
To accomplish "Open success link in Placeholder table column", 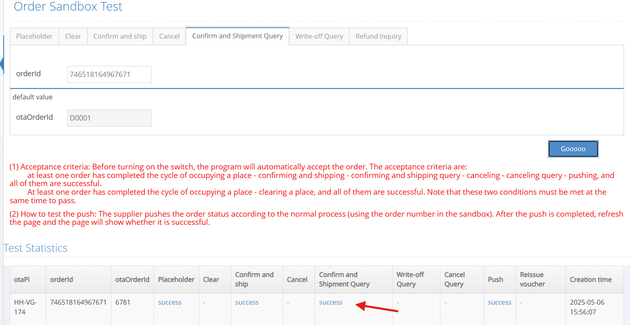I will click(169, 302).
